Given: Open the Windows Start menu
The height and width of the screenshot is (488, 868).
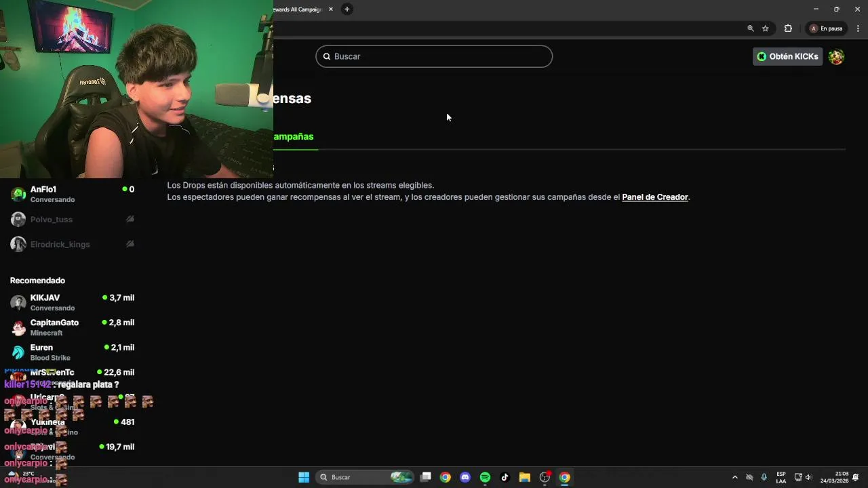Looking at the screenshot, I should 304,477.
